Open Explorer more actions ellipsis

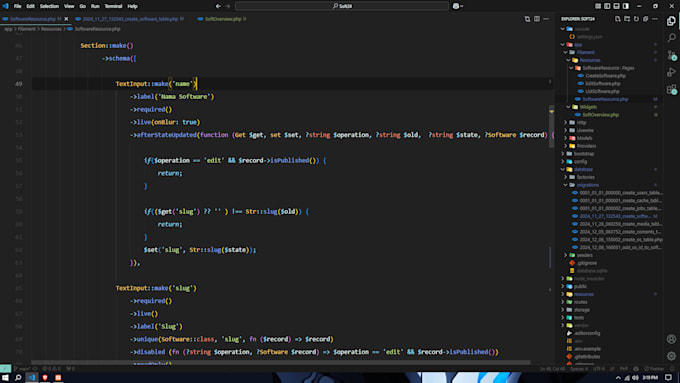[655, 19]
